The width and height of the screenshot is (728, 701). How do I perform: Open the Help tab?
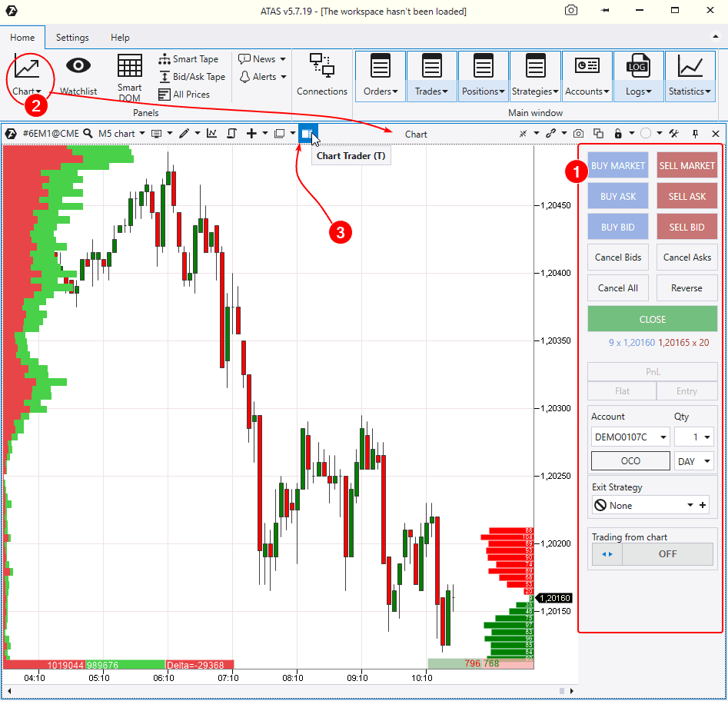(120, 37)
